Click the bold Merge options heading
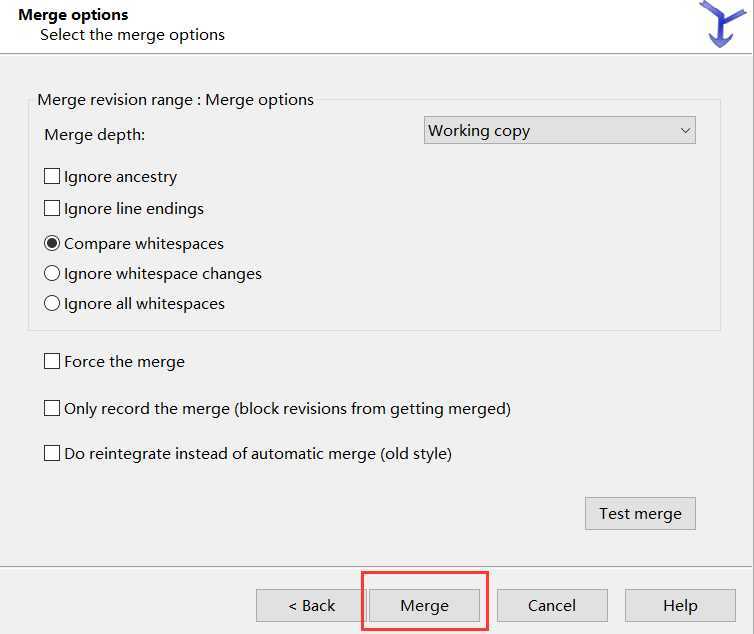Viewport: 754px width, 634px height. point(73,15)
